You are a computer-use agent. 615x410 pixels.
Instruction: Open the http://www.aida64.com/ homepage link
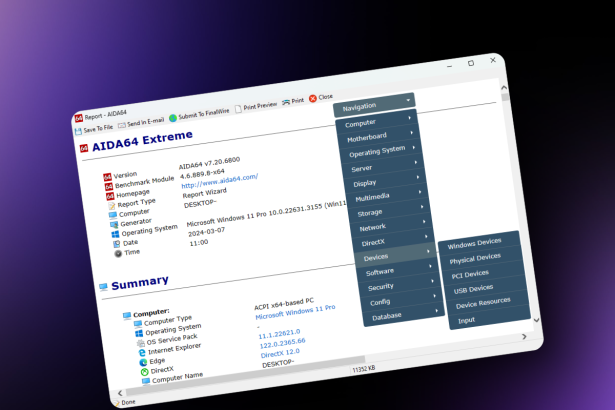(220, 181)
